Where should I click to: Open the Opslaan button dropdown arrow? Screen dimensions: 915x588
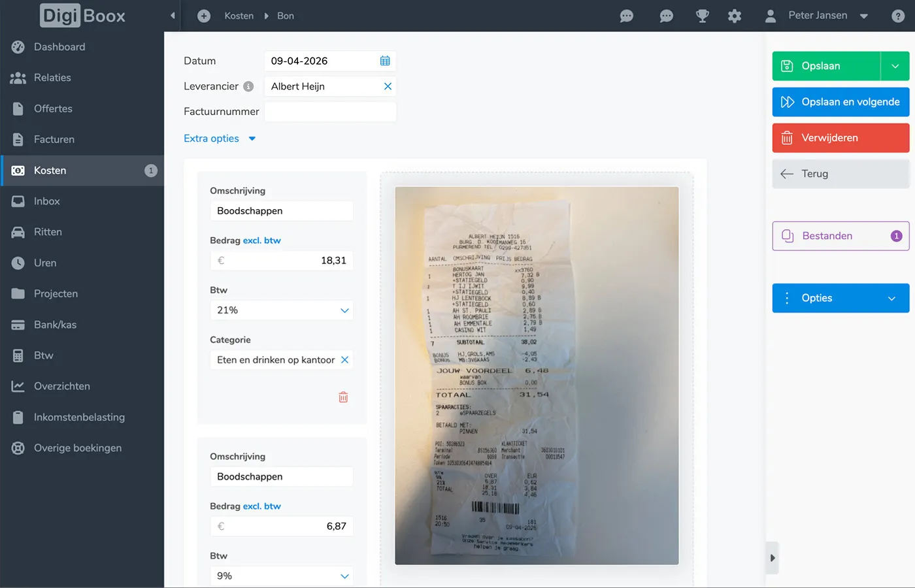point(895,66)
